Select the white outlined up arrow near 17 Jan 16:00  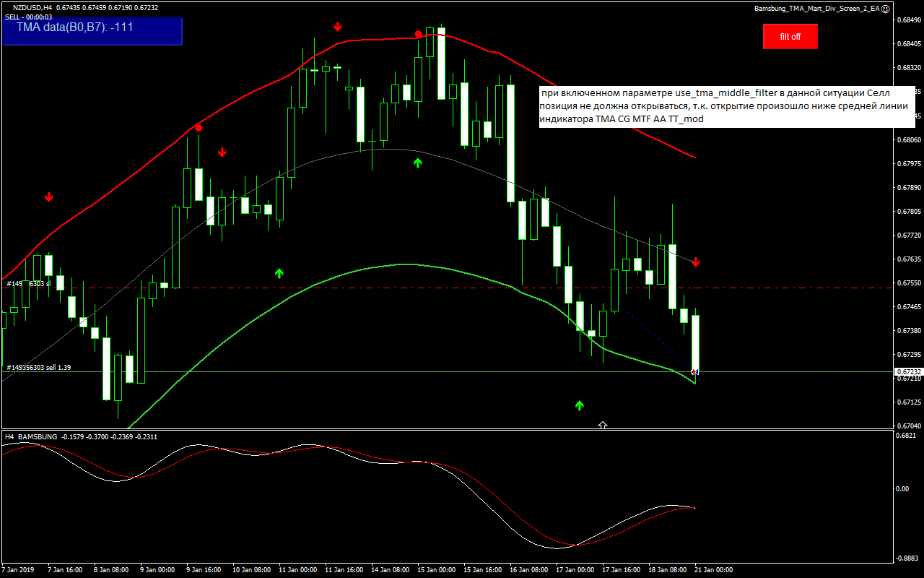click(x=603, y=425)
